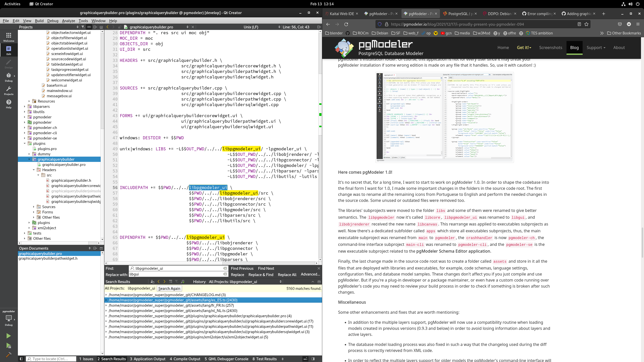Jump to next search result with yellow chevron

164,282
